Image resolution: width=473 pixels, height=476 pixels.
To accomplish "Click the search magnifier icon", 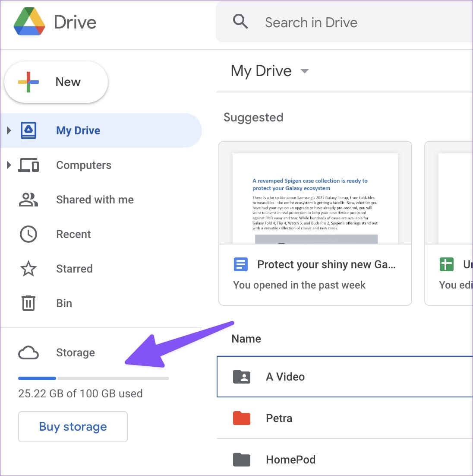I will click(x=240, y=21).
